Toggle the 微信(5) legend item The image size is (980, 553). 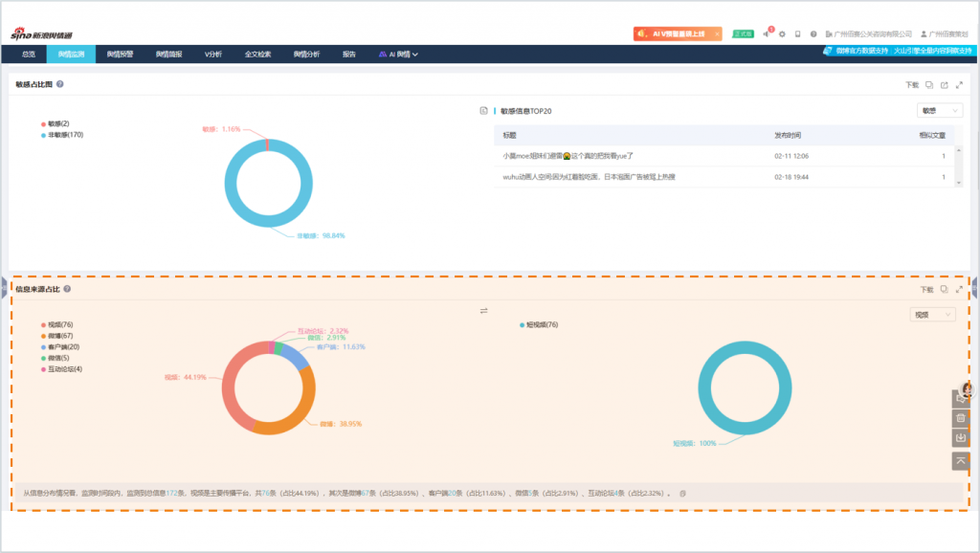point(55,358)
